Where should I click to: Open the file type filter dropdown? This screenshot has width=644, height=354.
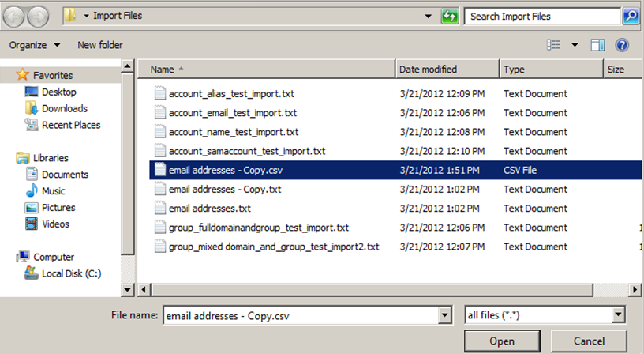pyautogui.click(x=618, y=315)
